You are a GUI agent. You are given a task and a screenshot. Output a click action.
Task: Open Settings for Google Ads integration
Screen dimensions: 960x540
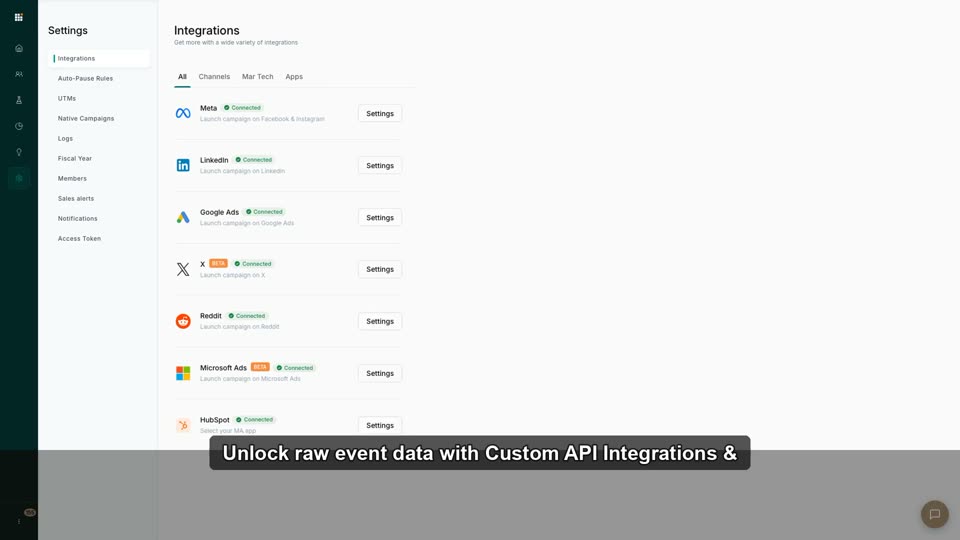380,217
